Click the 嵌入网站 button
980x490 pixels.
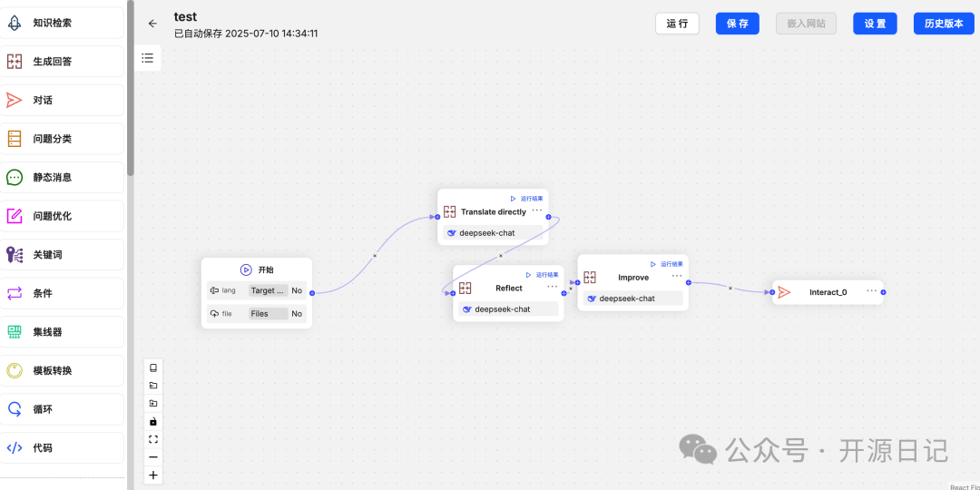pyautogui.click(x=807, y=24)
